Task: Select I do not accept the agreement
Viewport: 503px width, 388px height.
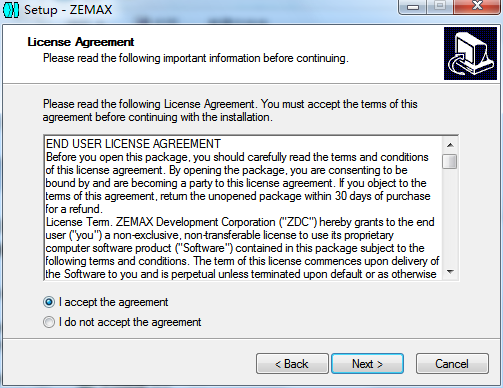Action: click(49, 322)
